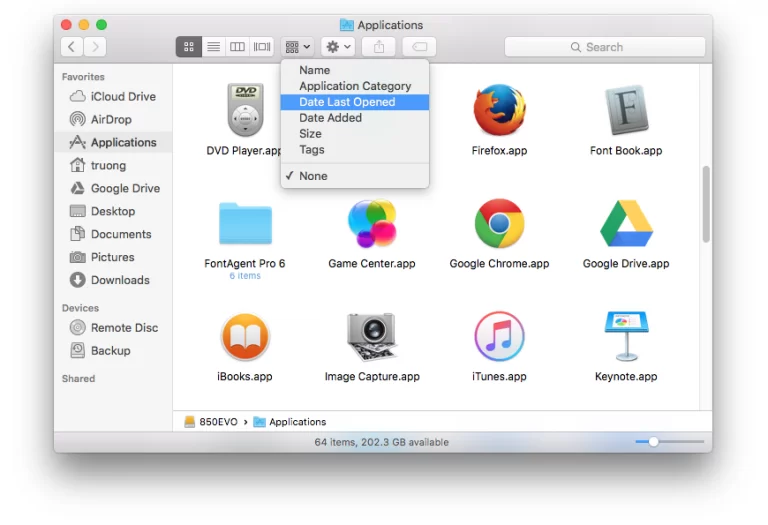Image resolution: width=768 pixels, height=525 pixels.
Task: Select the iTunes.app icon
Action: click(499, 336)
